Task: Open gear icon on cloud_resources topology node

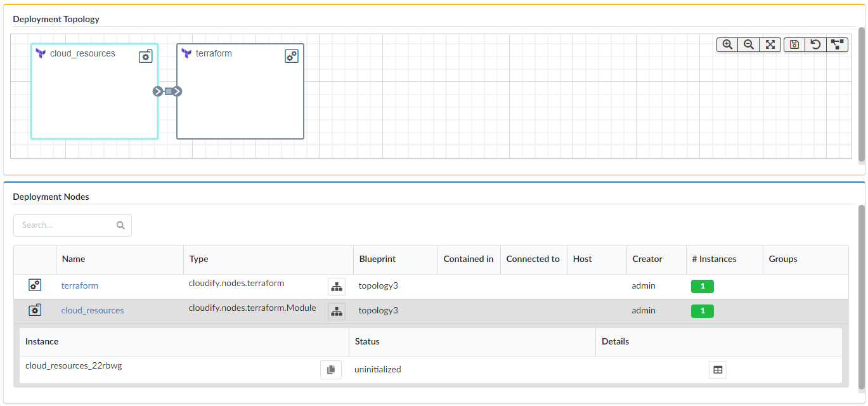Action: (x=146, y=56)
